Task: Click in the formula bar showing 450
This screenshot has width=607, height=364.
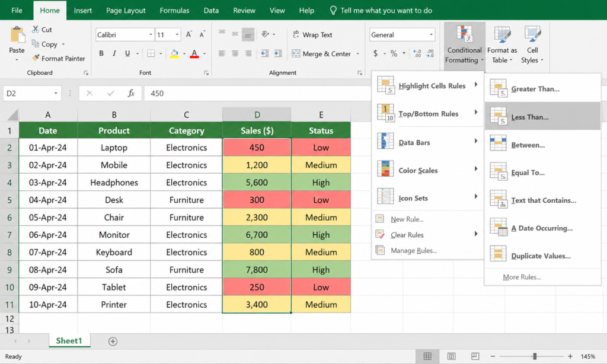Action: coord(257,93)
